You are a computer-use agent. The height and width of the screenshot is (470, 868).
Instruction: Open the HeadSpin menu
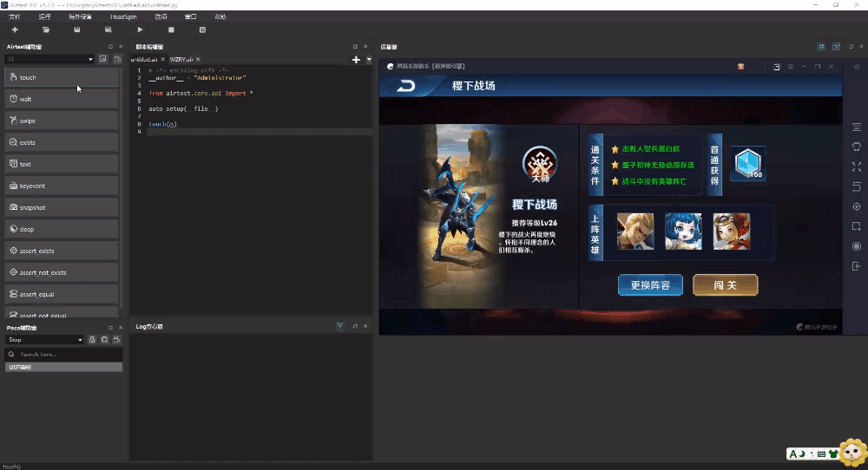click(x=123, y=16)
